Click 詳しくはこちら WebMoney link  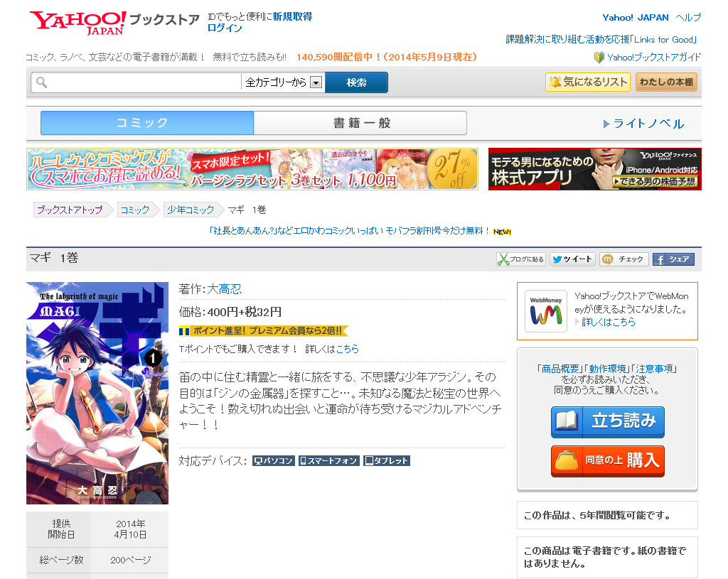point(609,322)
